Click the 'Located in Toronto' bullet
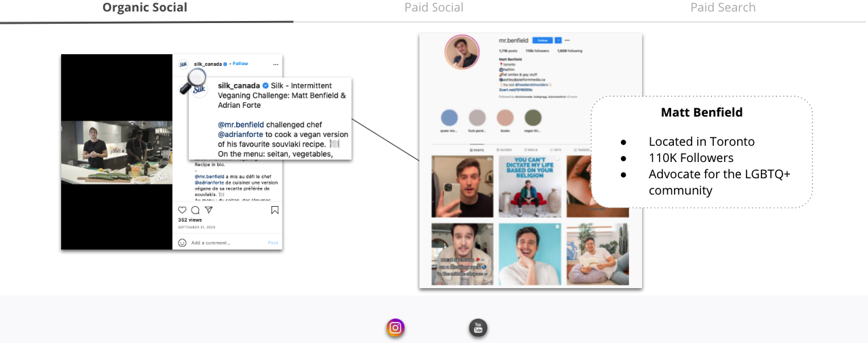This screenshot has width=868, height=343. coord(701,142)
